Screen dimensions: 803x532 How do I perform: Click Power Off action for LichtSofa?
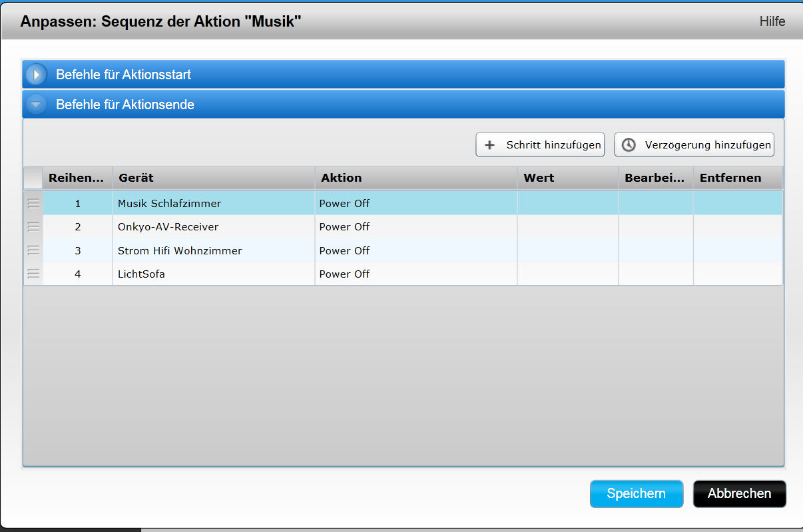344,274
